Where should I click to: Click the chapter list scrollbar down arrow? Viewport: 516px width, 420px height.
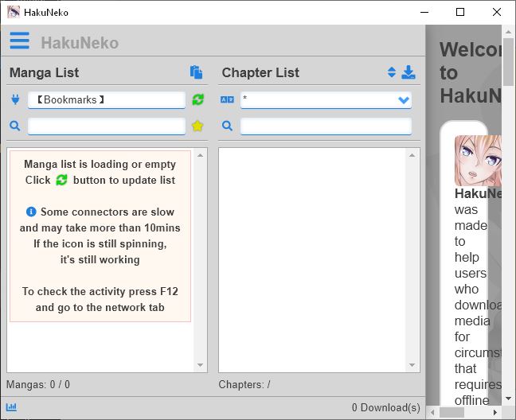[x=412, y=365]
